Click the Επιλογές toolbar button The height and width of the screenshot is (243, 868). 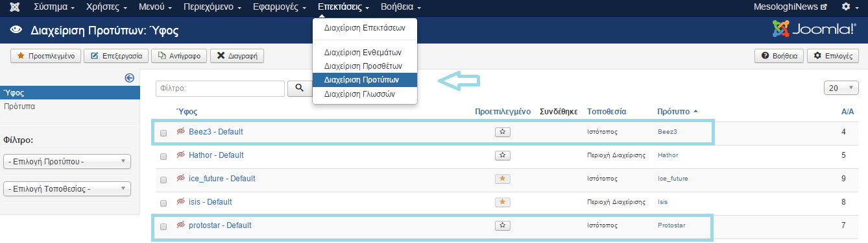[833, 56]
